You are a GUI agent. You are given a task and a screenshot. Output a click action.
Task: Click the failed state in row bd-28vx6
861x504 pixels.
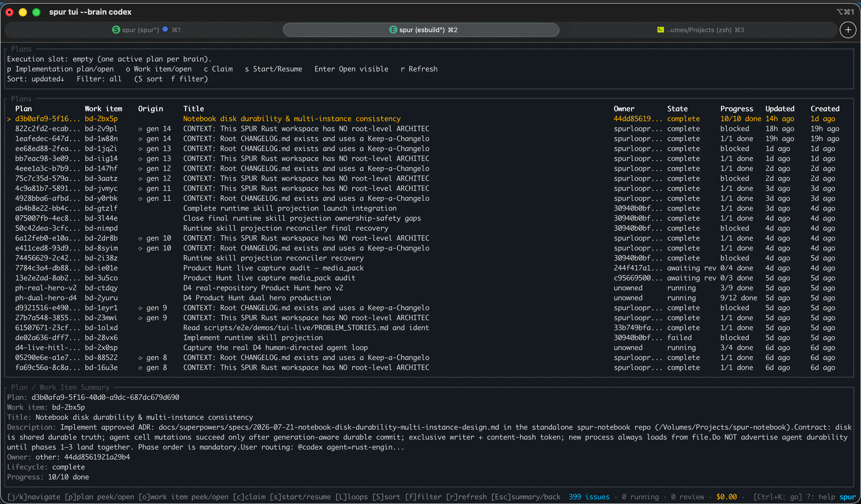tap(679, 338)
